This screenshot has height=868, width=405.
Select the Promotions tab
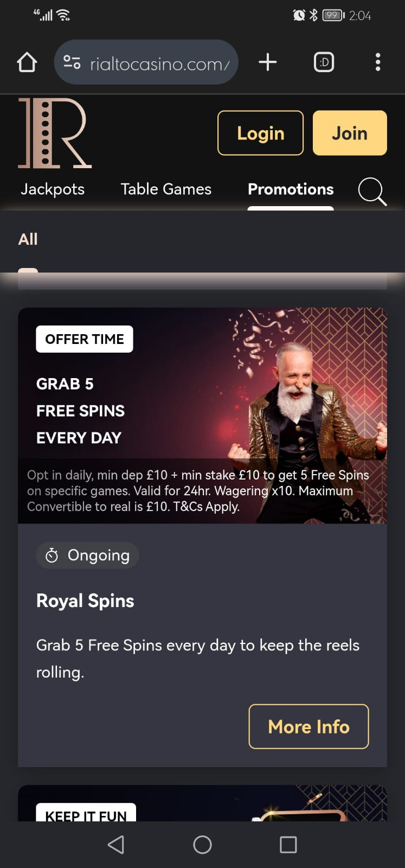[x=291, y=189]
